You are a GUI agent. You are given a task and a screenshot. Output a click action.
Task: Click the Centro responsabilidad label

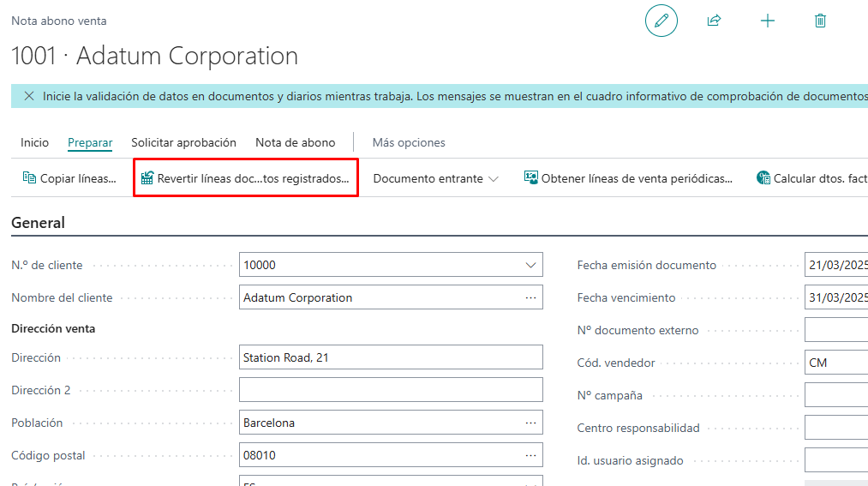638,428
